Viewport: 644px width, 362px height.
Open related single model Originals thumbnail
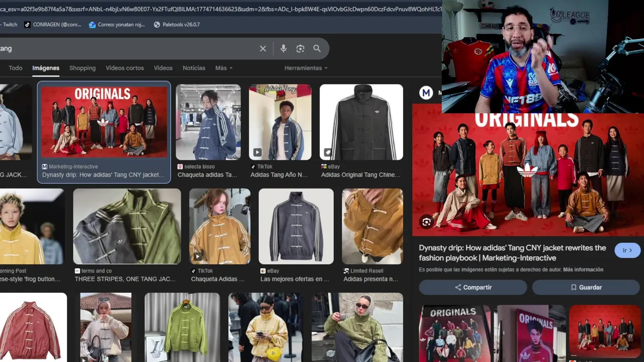coord(530,333)
